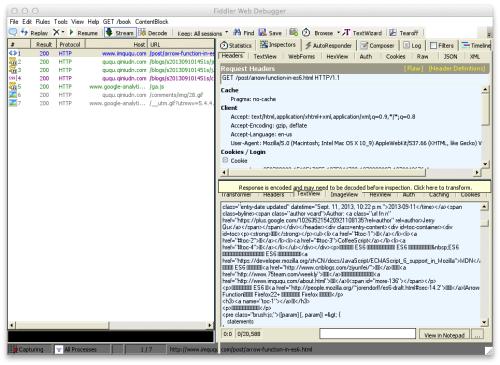Open the Keep: All sessions dropdown

pos(203,33)
